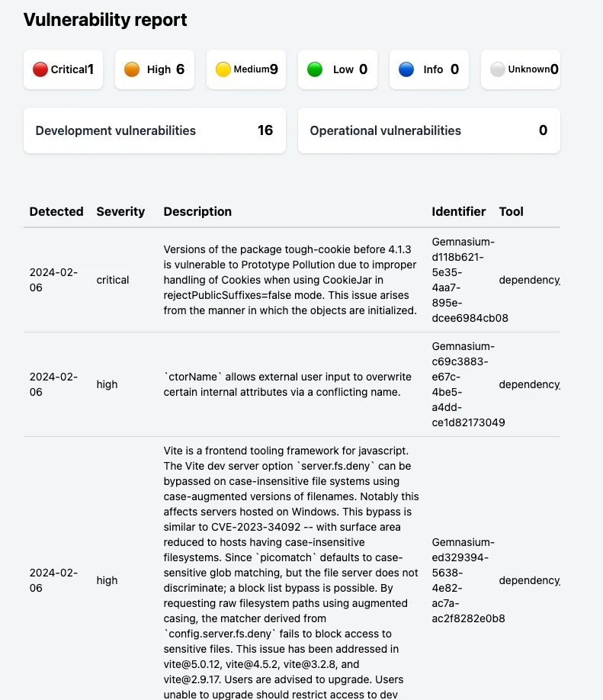
Task: Toggle the High severity filter chip
Action: [154, 69]
